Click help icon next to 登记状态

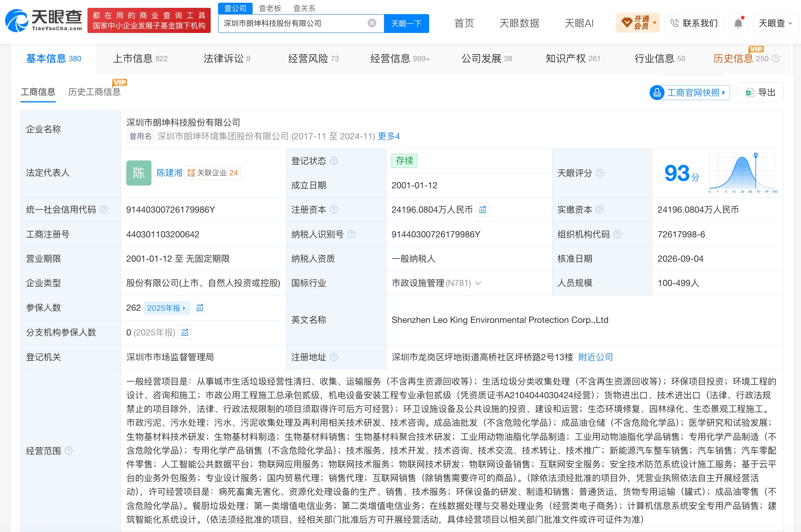click(334, 161)
